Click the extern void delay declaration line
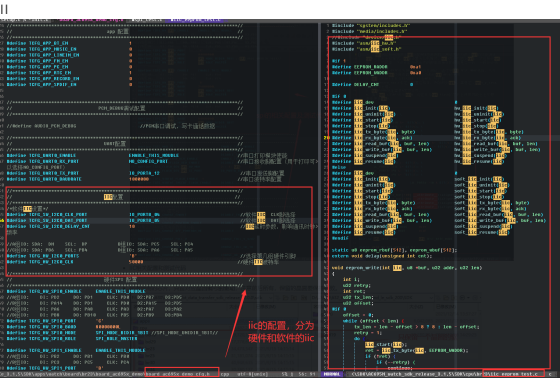This screenshot has height=378, width=560. coord(382,256)
